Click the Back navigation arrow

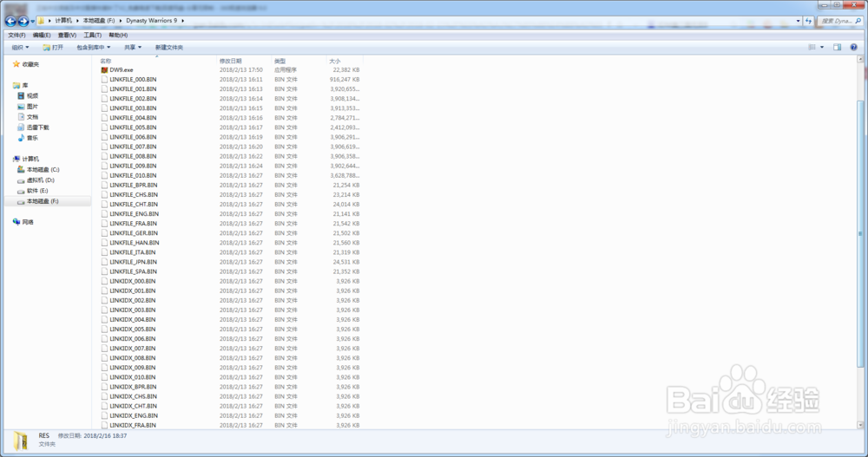pos(10,21)
